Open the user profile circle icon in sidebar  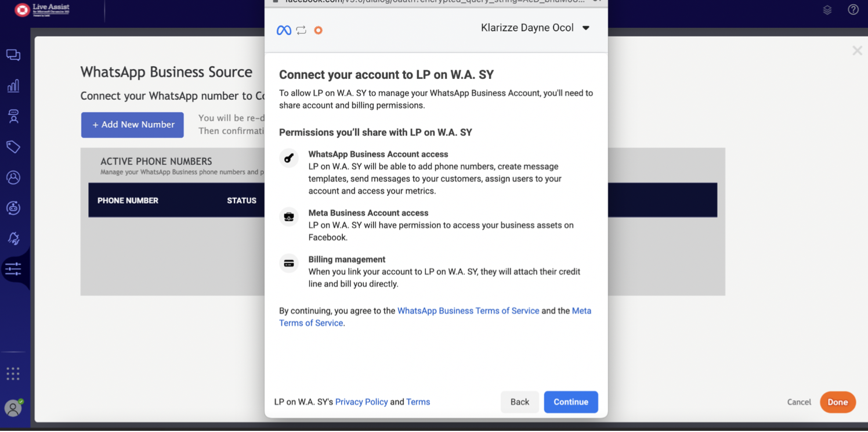tap(13, 177)
